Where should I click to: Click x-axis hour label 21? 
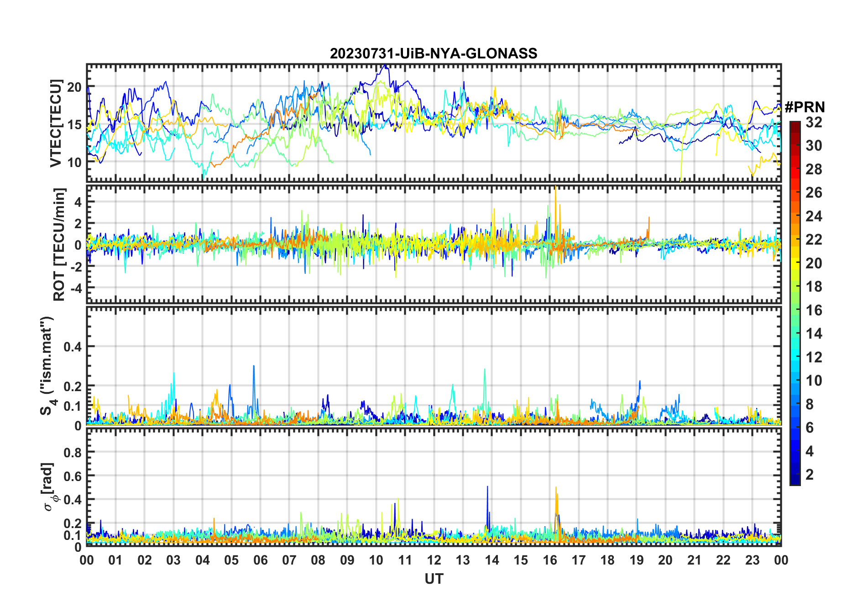point(694,560)
